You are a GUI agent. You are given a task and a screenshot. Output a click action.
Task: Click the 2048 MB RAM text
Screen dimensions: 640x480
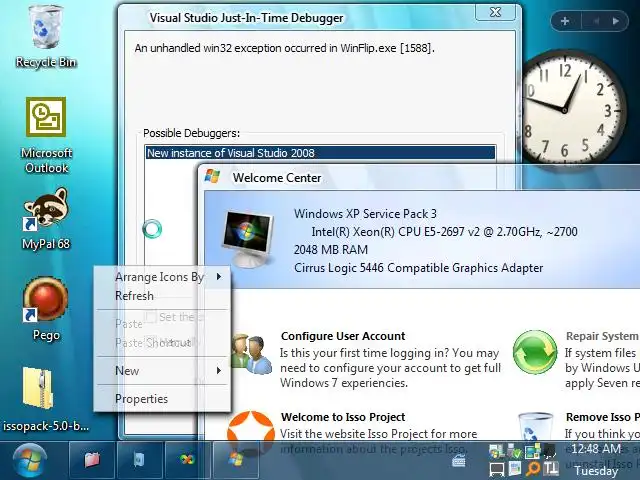(x=331, y=250)
